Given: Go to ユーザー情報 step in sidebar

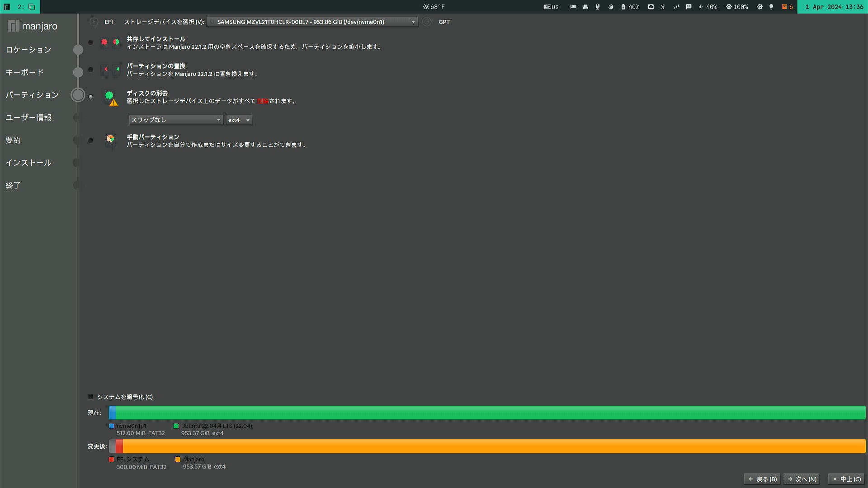Looking at the screenshot, I should [28, 117].
